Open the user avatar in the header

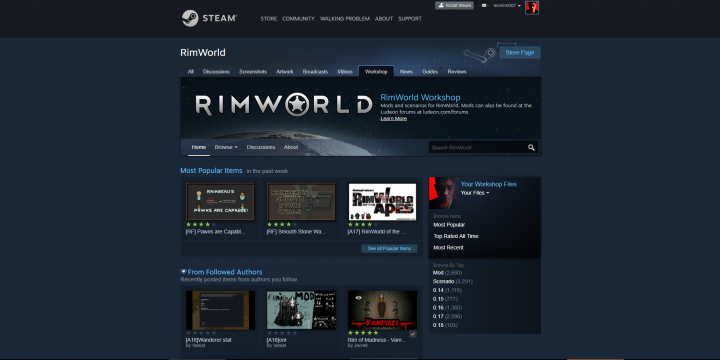(532, 7)
